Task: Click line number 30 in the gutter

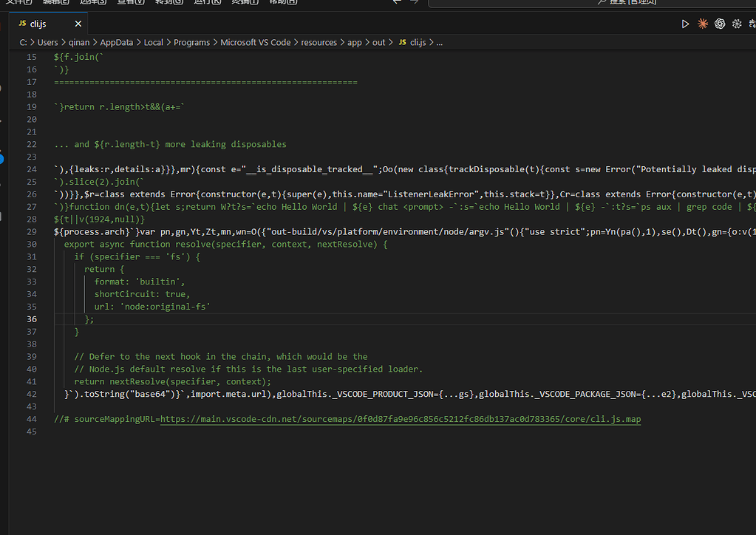Action: (x=32, y=245)
